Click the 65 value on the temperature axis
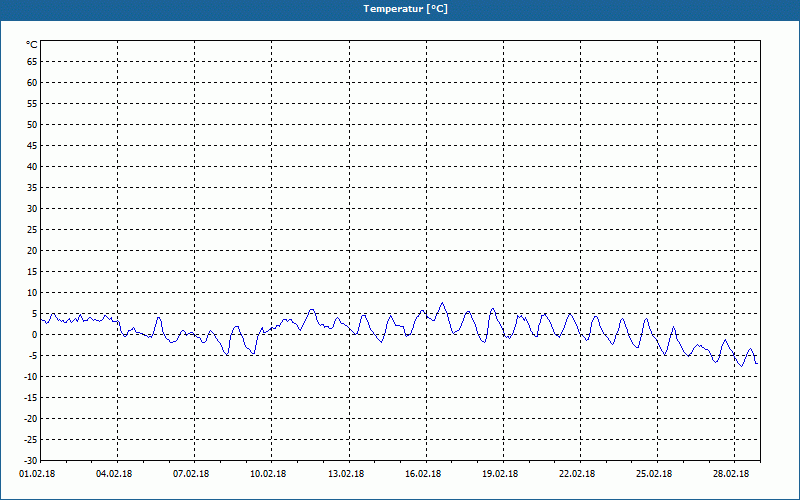The image size is (800, 500). point(32,62)
